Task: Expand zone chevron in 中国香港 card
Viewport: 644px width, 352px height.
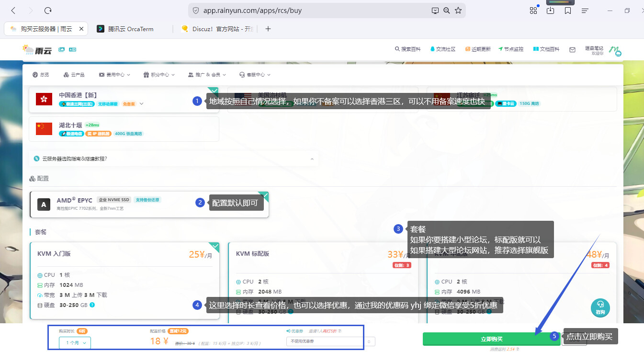Action: pyautogui.click(x=141, y=104)
